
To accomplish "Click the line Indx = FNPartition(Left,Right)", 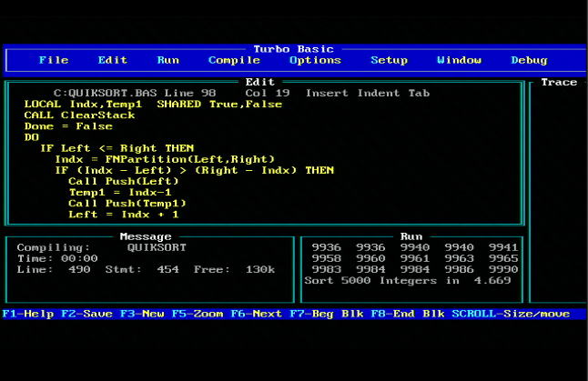I will pos(165,159).
